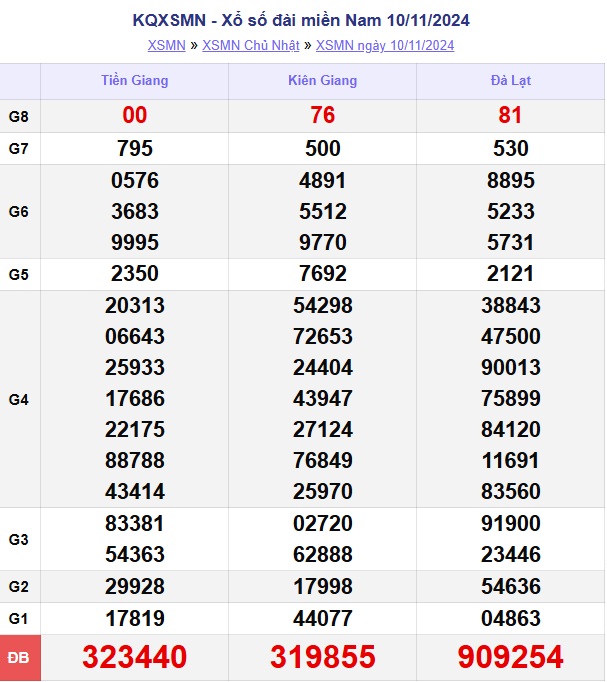Select the Đà Lạt column header

pos(510,80)
